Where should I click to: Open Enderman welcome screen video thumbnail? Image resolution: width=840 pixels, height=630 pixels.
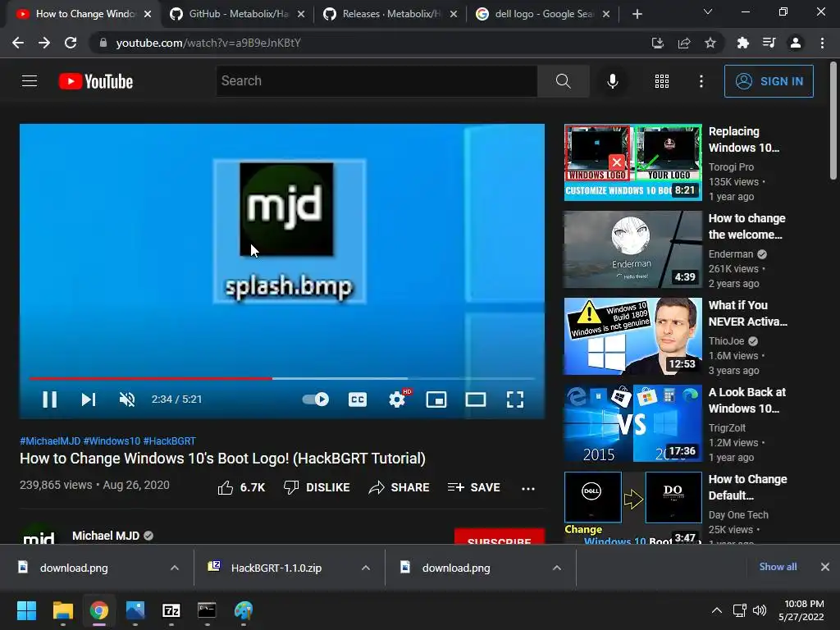(x=632, y=249)
